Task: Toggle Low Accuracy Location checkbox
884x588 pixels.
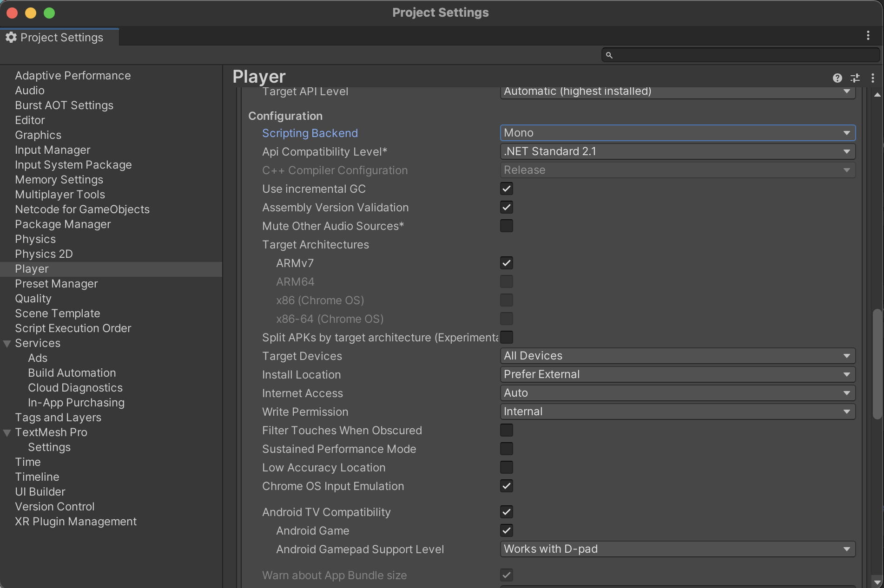Action: [507, 467]
